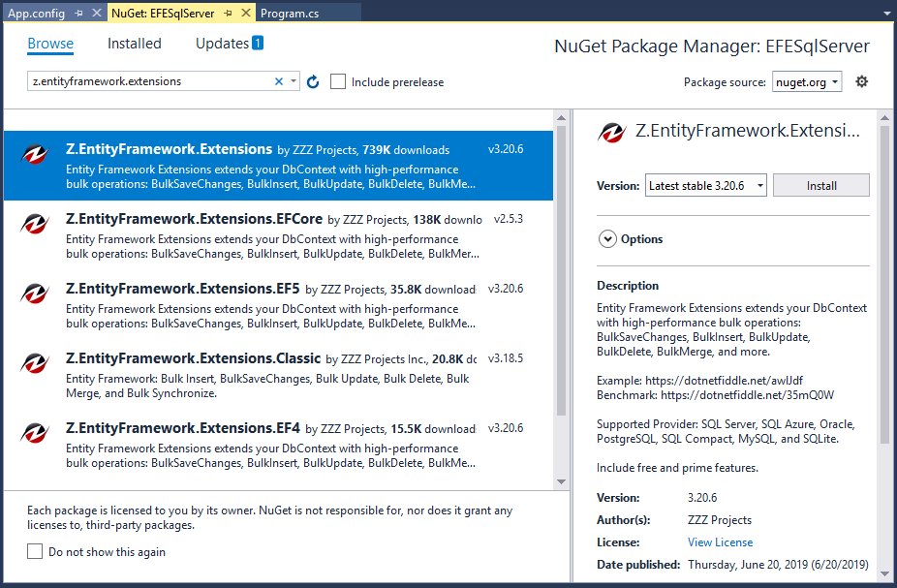897x588 pixels.
Task: Pin the App.config tab
Action: 78,14
